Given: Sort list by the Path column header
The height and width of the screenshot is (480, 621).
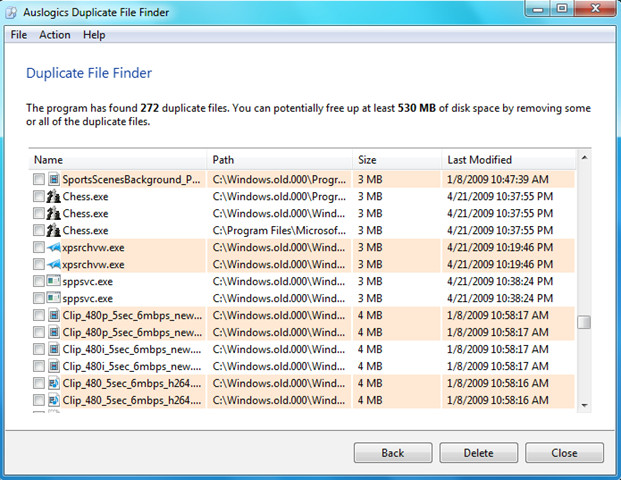Looking at the screenshot, I should pos(280,160).
